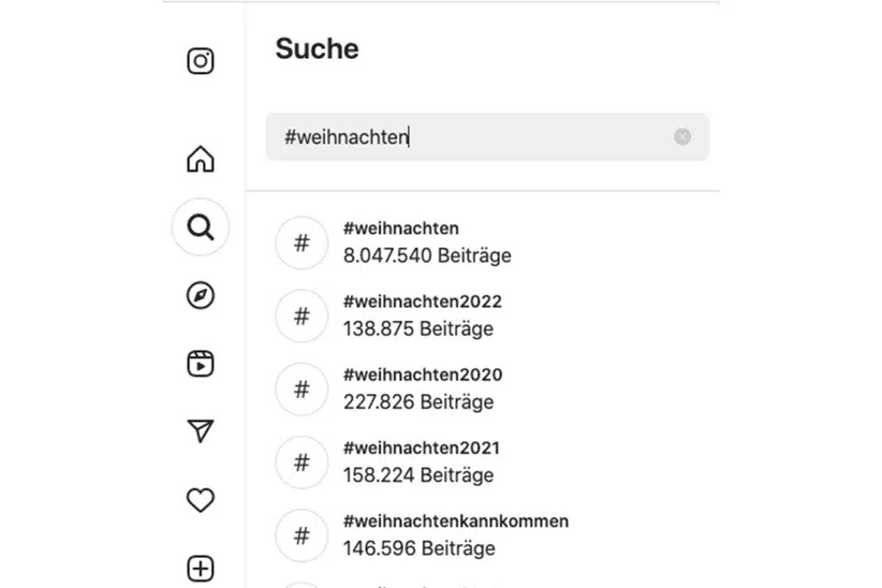Select the Home icon in the sidebar
Viewport: 882px width, 588px height.
coord(200,159)
